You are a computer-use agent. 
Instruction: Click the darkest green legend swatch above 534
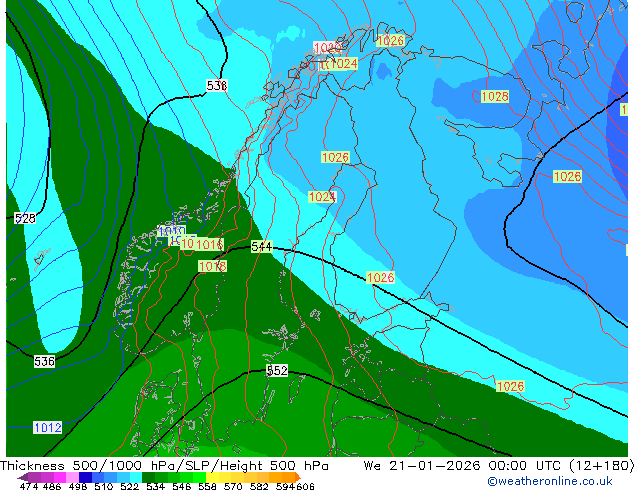coord(148,477)
